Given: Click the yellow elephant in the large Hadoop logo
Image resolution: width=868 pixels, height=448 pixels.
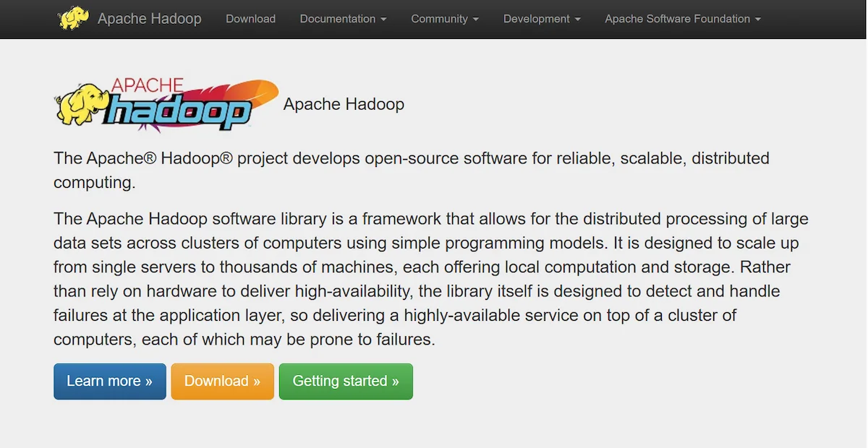Looking at the screenshot, I should coord(80,105).
